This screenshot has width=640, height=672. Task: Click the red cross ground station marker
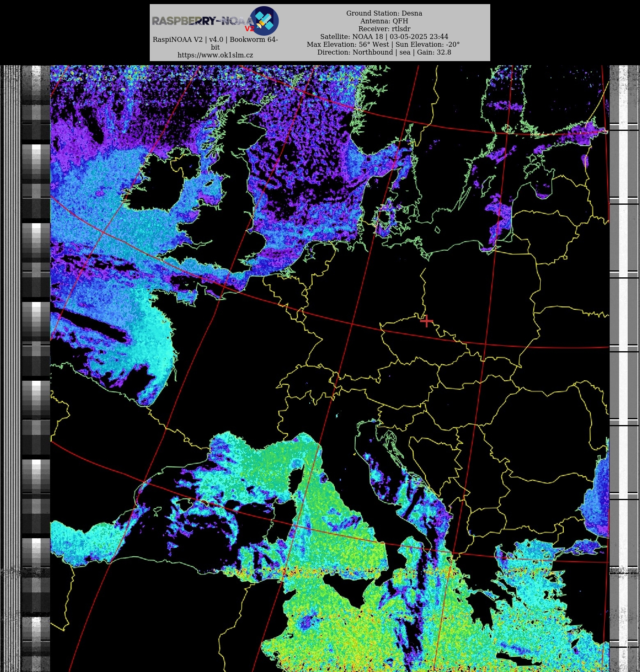coord(427,321)
